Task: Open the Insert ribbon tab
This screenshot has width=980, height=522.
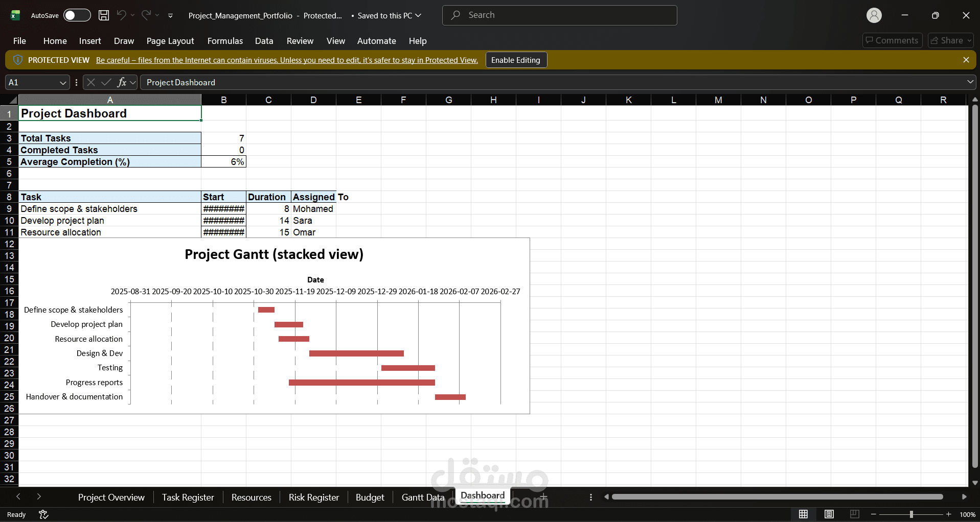Action: click(90, 41)
